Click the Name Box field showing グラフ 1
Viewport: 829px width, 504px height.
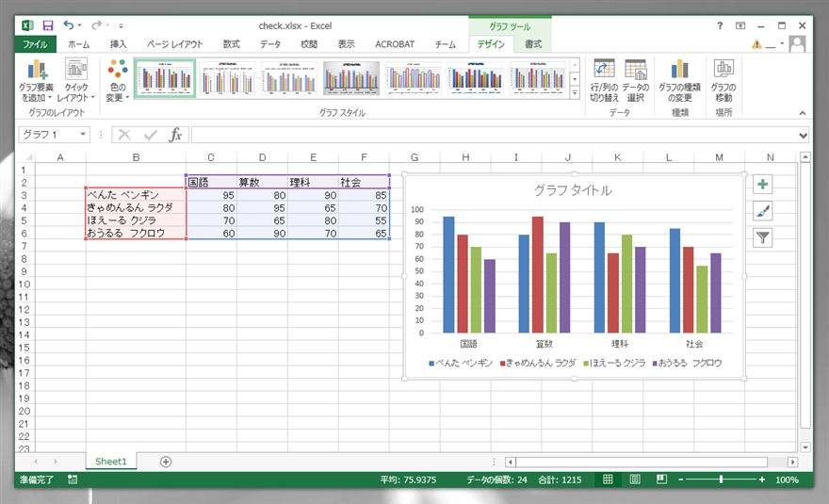(x=49, y=135)
